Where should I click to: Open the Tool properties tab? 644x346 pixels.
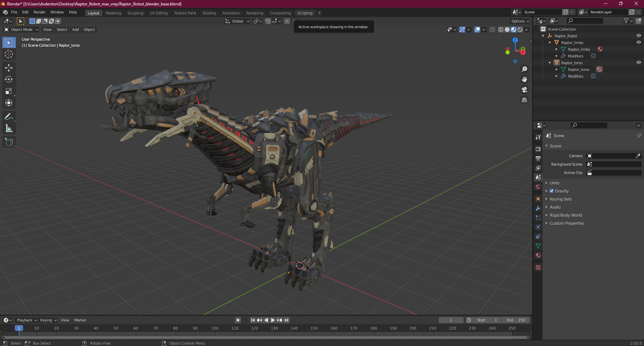538,137
